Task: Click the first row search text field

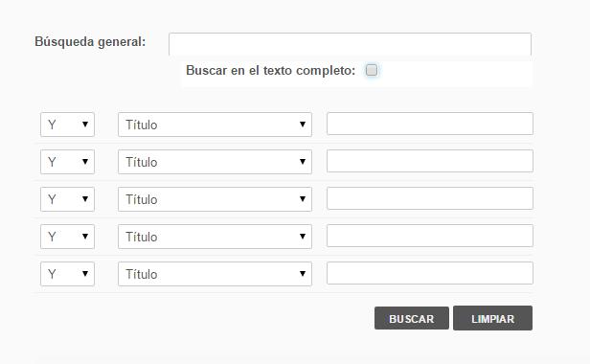Action: point(430,124)
